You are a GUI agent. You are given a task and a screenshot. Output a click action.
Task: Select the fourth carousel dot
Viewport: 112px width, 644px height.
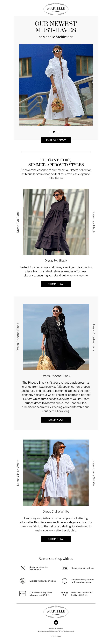click(62, 132)
